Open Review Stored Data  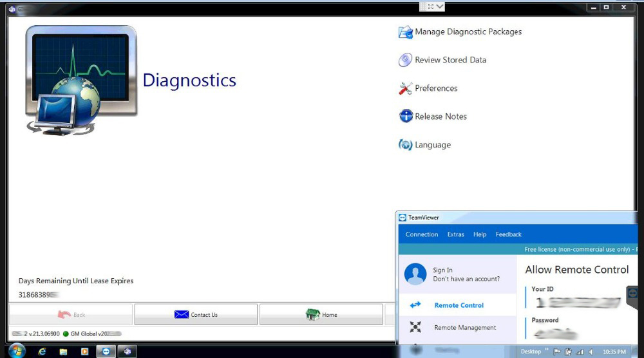(442, 60)
